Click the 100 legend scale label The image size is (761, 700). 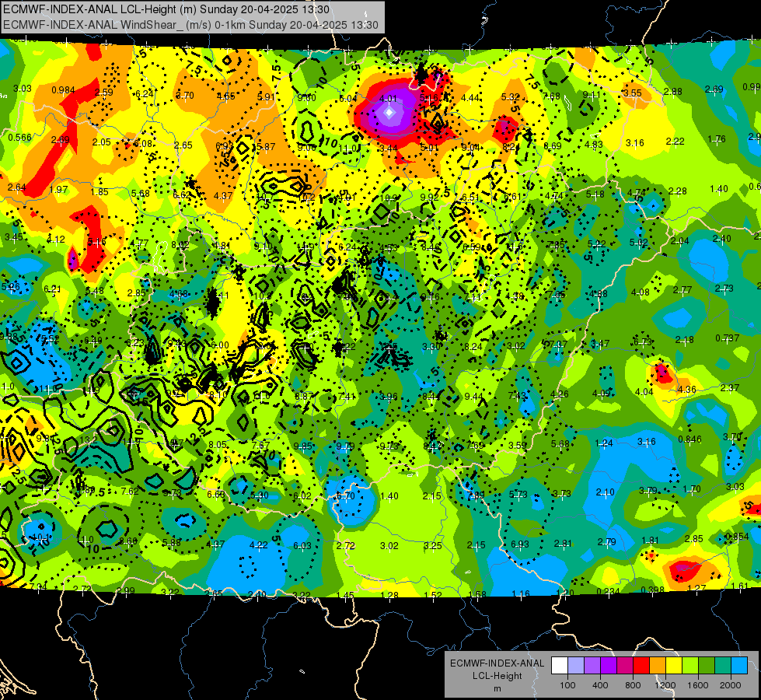pyautogui.click(x=567, y=685)
